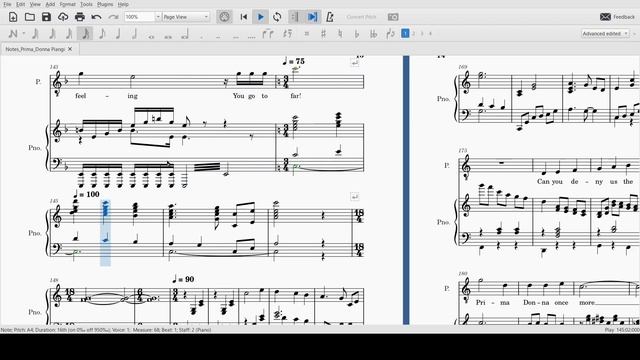Start playback with the Play button

tap(260, 17)
